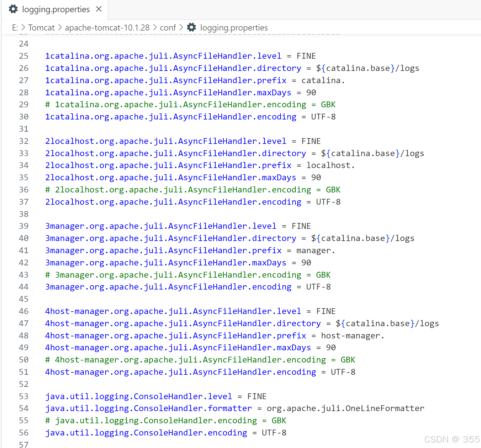Click line number 25 to select the line
Screen dimensions: 481x448
click(x=24, y=56)
